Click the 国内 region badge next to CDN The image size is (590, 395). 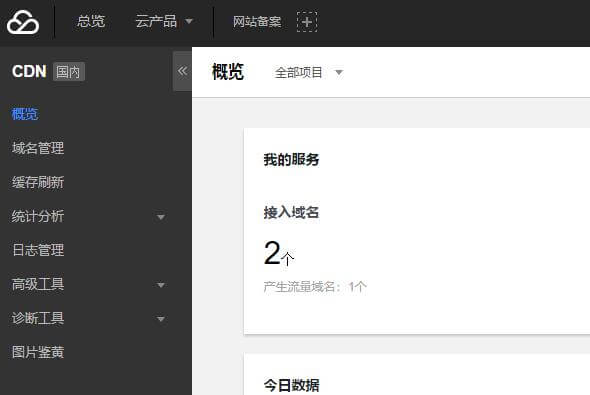coord(68,72)
